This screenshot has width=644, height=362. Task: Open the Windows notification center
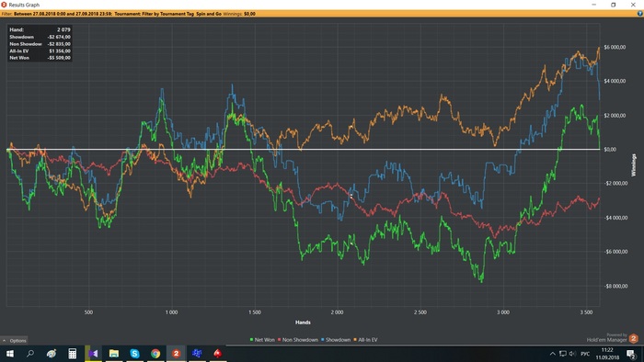tap(631, 354)
